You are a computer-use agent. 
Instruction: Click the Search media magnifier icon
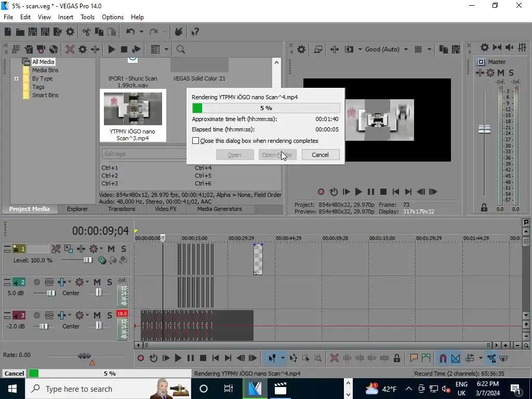click(x=180, y=49)
